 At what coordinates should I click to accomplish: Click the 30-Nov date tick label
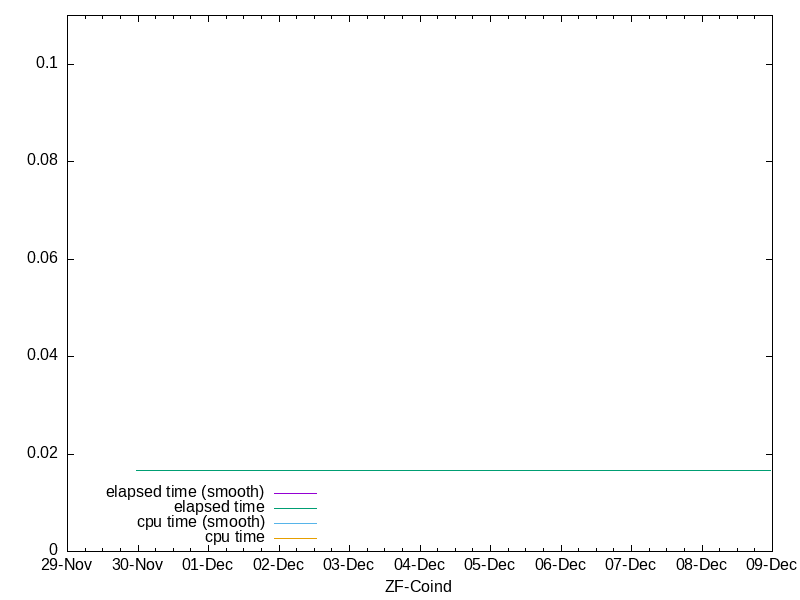click(137, 565)
